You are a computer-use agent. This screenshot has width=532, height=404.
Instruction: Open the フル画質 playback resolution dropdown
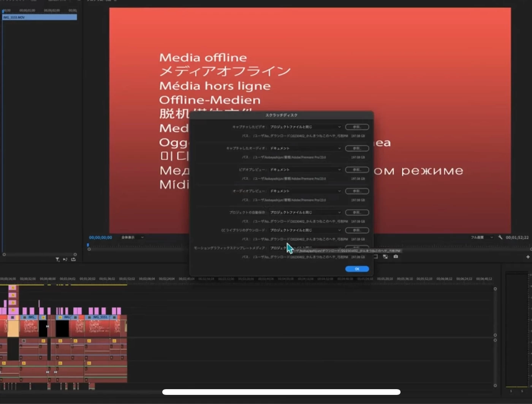point(481,238)
